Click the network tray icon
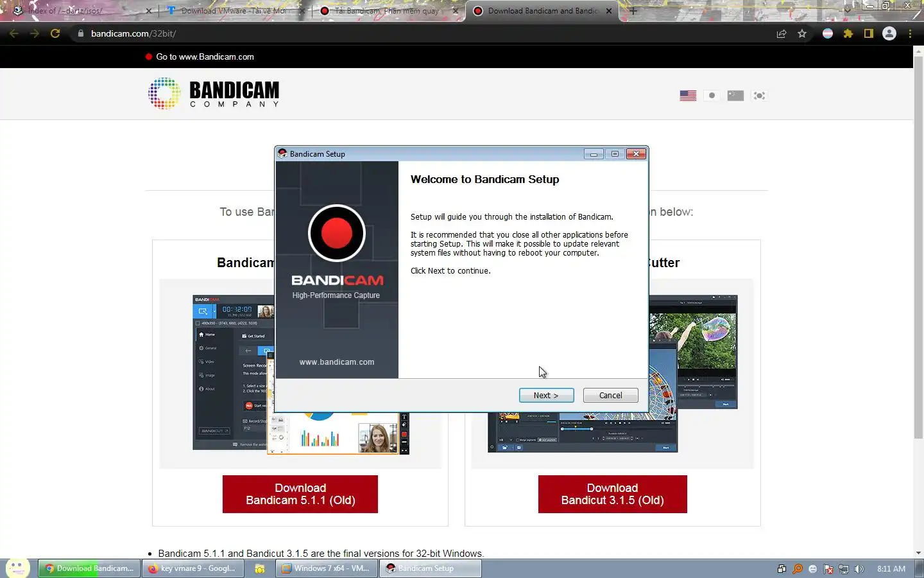The width and height of the screenshot is (924, 578). click(x=844, y=569)
